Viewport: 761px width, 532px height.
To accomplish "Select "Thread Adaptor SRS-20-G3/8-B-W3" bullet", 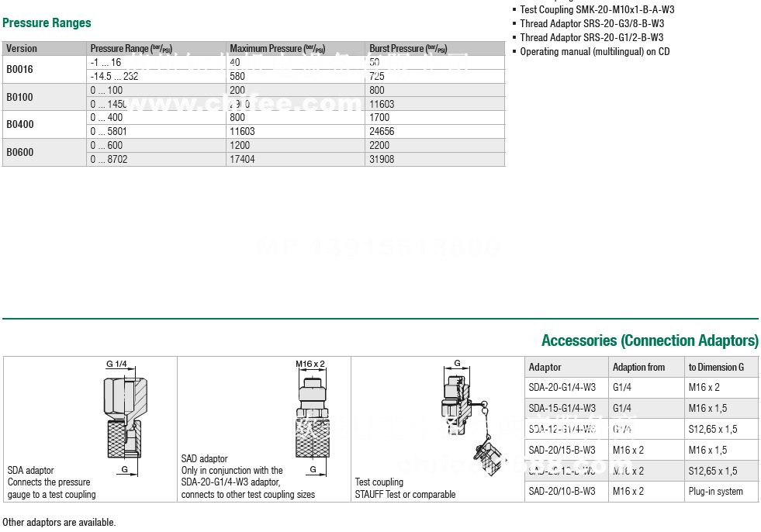I will pyautogui.click(x=592, y=24).
